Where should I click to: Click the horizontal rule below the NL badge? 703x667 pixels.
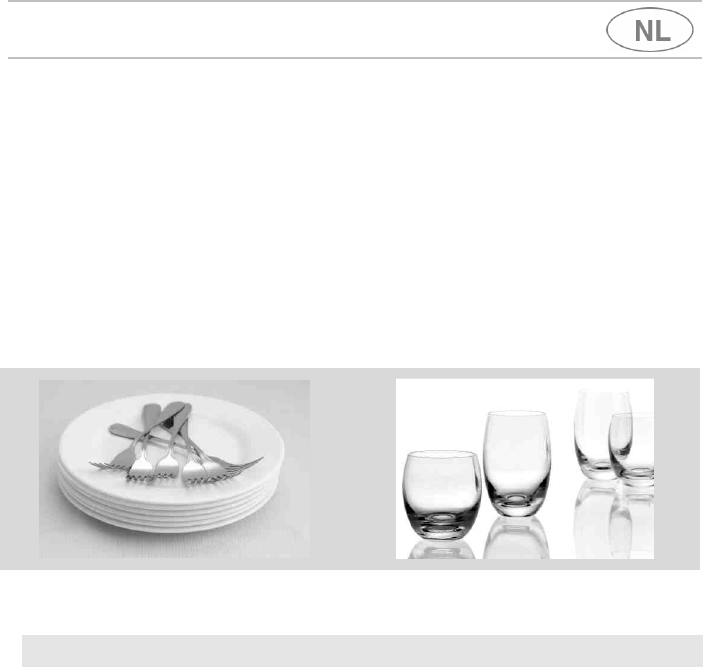[355, 58]
